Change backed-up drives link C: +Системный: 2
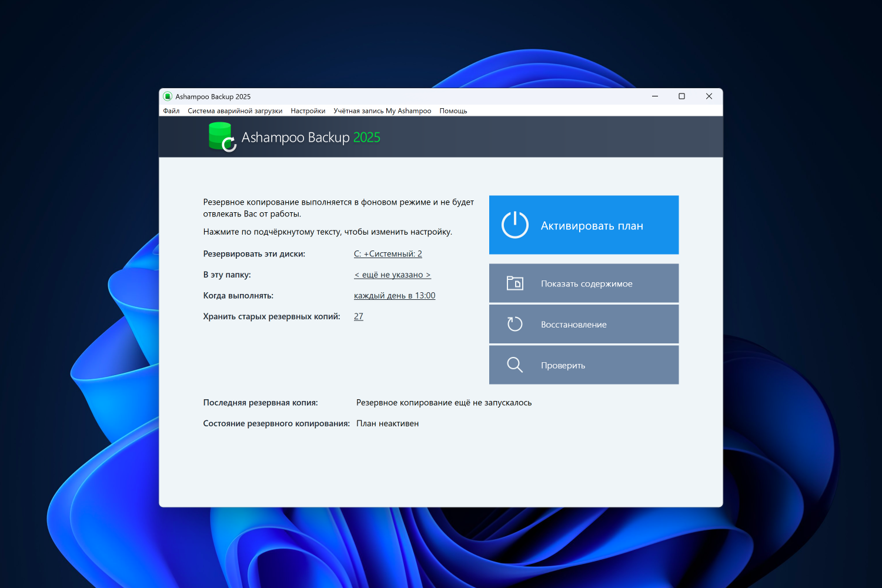This screenshot has height=588, width=882. pos(388,254)
